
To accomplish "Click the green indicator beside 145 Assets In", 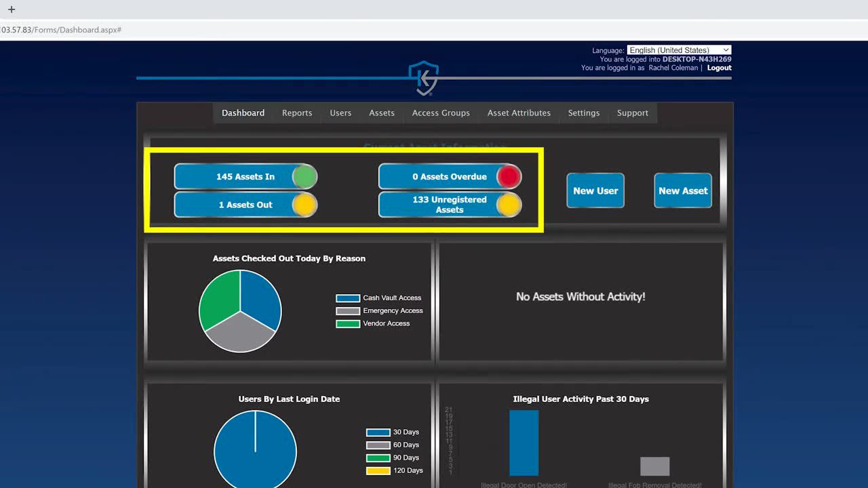I will coord(304,176).
